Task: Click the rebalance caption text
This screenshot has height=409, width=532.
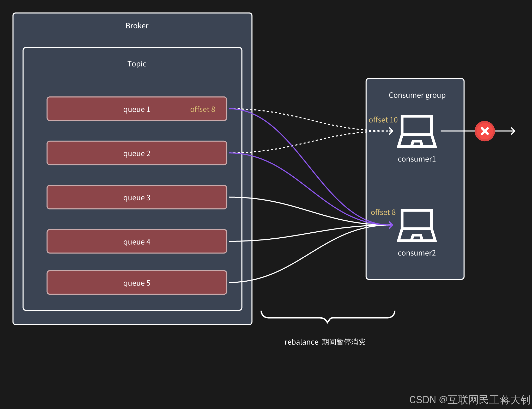Action: coord(325,342)
